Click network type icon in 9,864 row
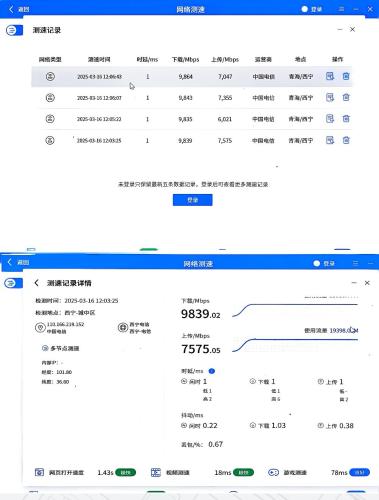The height and width of the screenshot is (500, 379). click(50, 76)
